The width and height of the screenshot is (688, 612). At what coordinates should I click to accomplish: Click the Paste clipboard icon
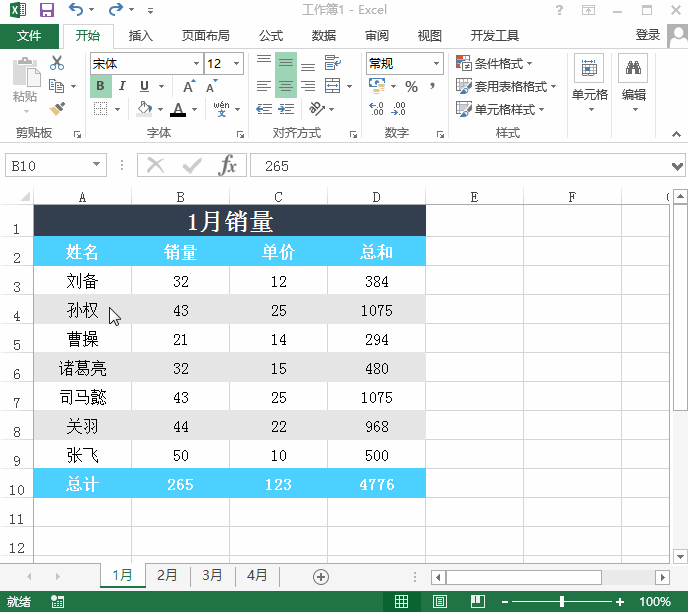(x=25, y=73)
